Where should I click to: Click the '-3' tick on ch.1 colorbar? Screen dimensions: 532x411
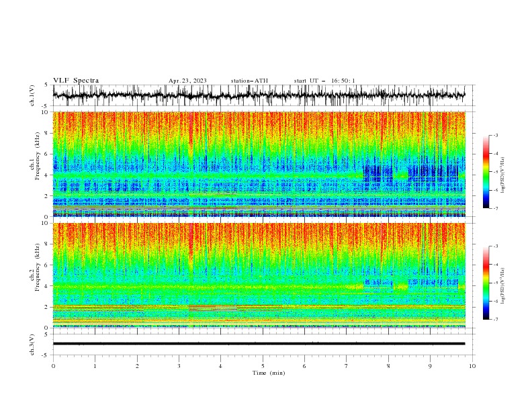pos(495,135)
